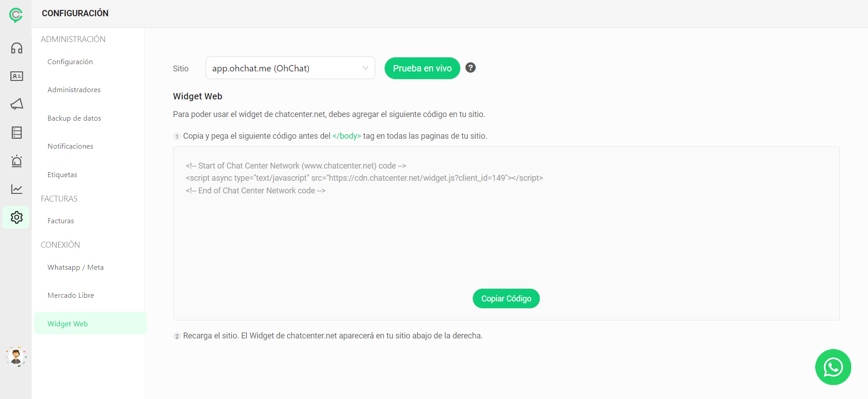This screenshot has height=399, width=868.
Task: Click the CONFIGURACIÓN page title
Action: (x=75, y=13)
